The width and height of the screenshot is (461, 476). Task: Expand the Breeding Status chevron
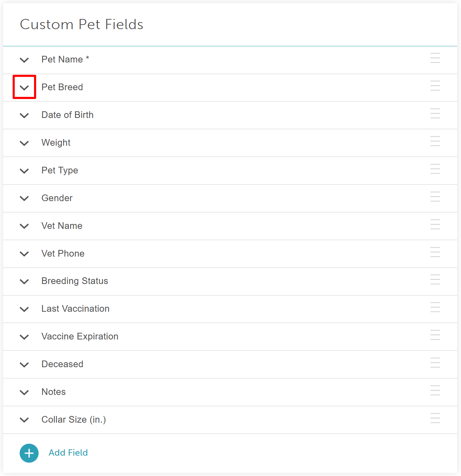(x=24, y=282)
